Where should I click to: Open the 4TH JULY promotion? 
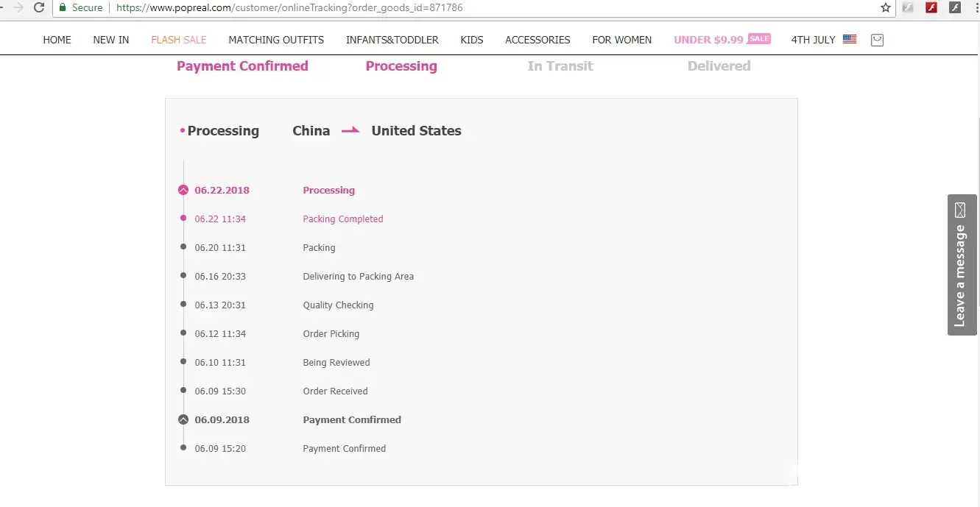tap(813, 40)
